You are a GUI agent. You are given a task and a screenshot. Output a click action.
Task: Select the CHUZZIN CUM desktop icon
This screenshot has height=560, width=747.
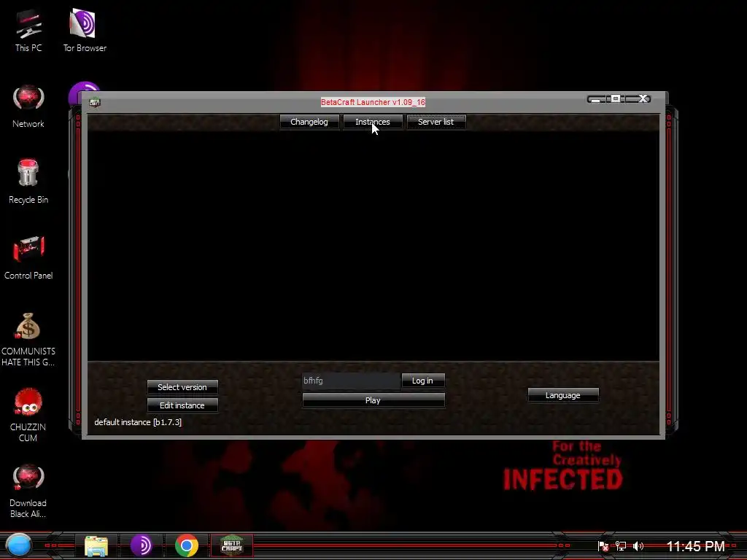click(28, 415)
